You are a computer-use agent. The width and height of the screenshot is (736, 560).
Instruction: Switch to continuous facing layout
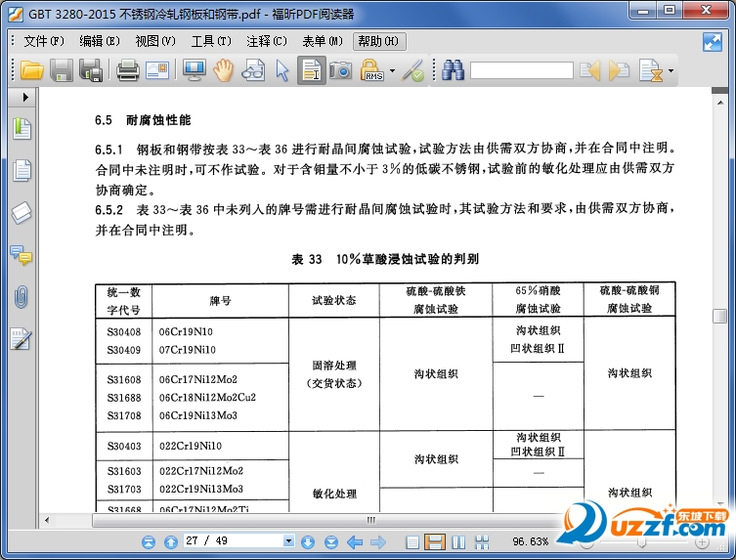pyautogui.click(x=482, y=542)
